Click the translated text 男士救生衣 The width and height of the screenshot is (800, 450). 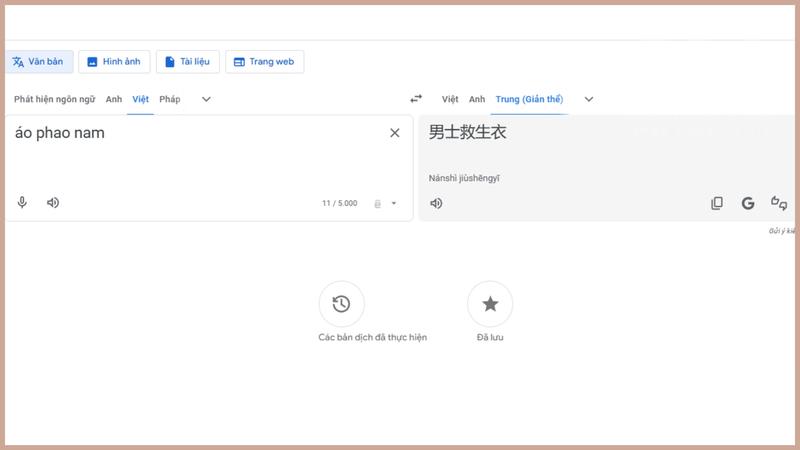tap(467, 132)
